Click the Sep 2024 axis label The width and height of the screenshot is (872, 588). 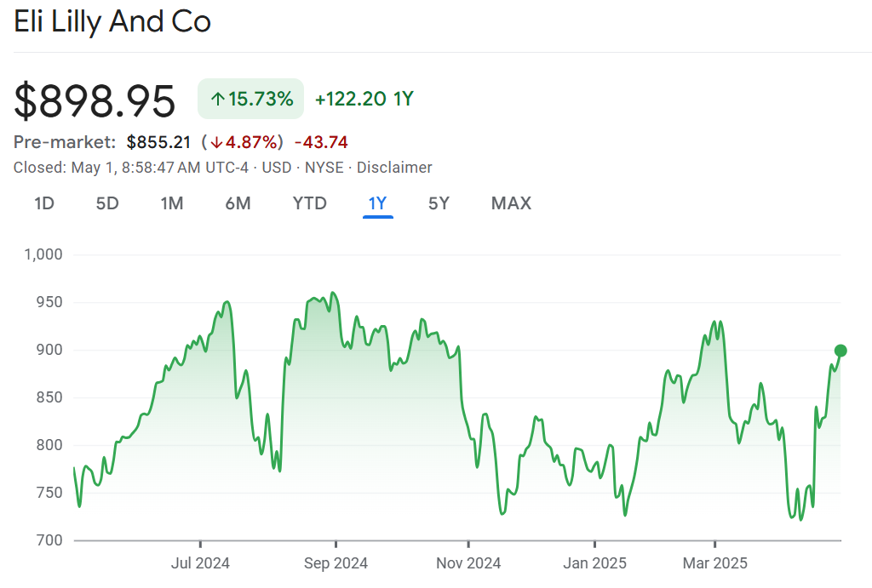pos(336,563)
